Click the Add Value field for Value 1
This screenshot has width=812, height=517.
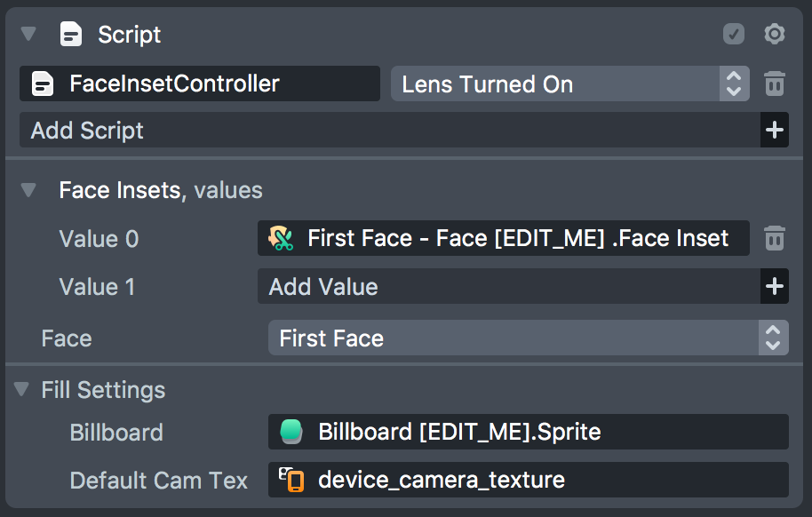pos(508,286)
